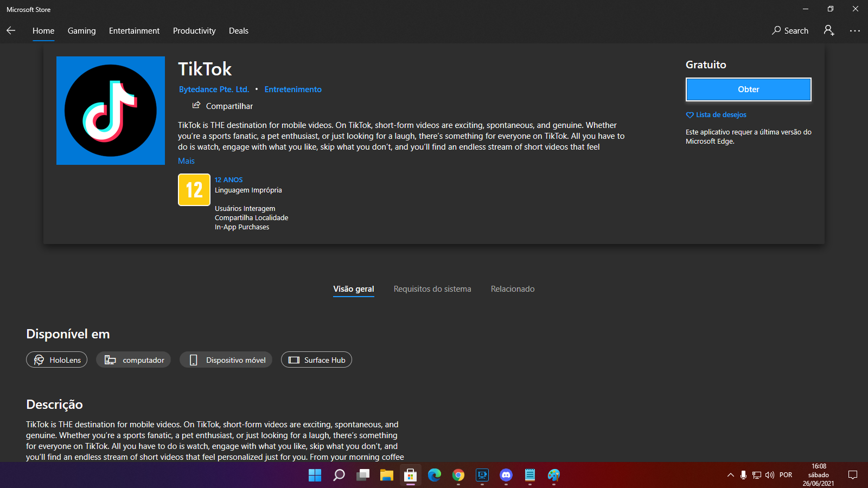Open the Requisitos do sistema tab
Image resolution: width=868 pixels, height=488 pixels.
pyautogui.click(x=432, y=289)
